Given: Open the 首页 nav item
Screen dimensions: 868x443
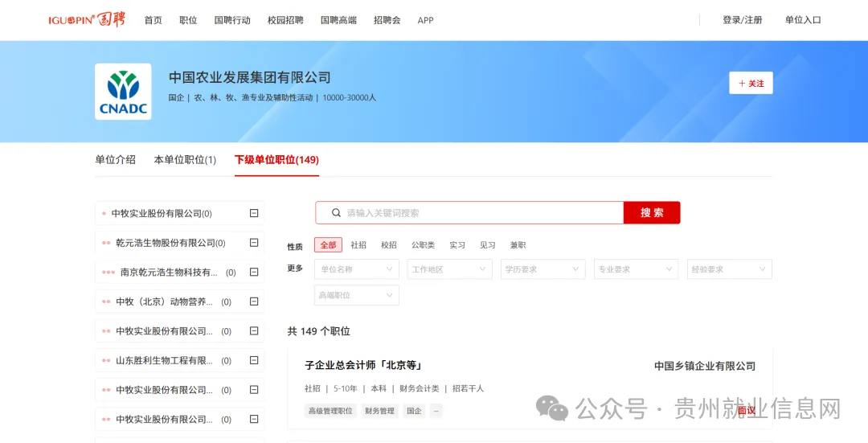Looking at the screenshot, I should point(154,20).
